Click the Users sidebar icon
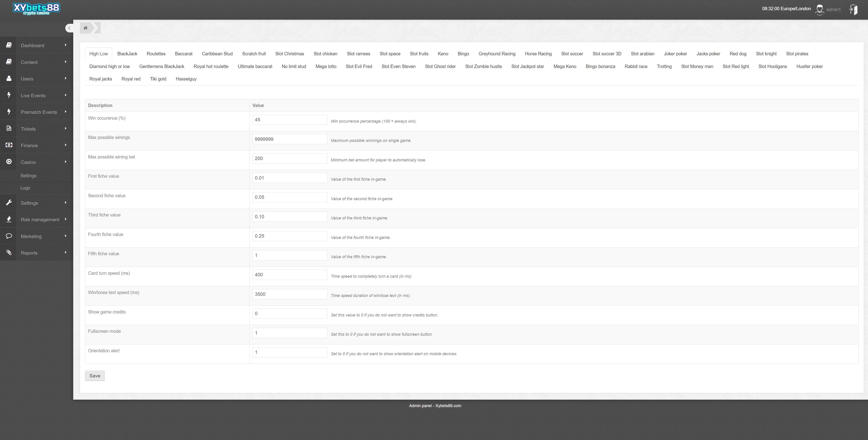The image size is (868, 440). [8, 78]
